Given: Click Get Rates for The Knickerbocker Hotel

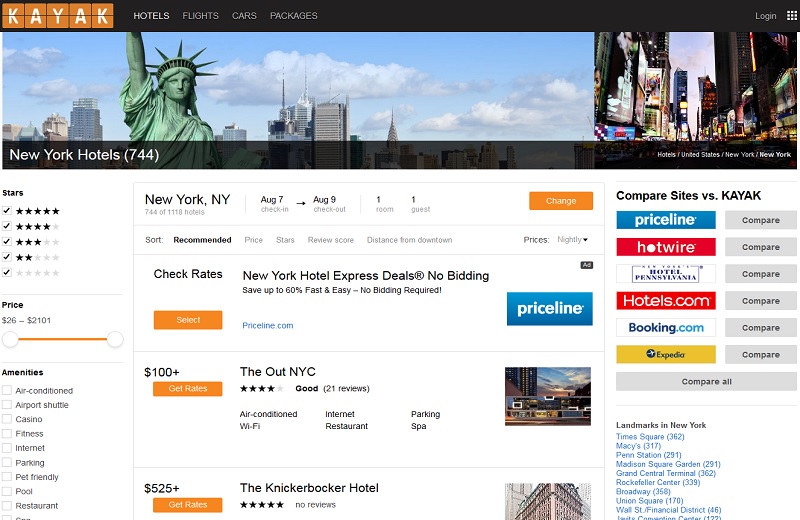Looking at the screenshot, I should click(188, 505).
